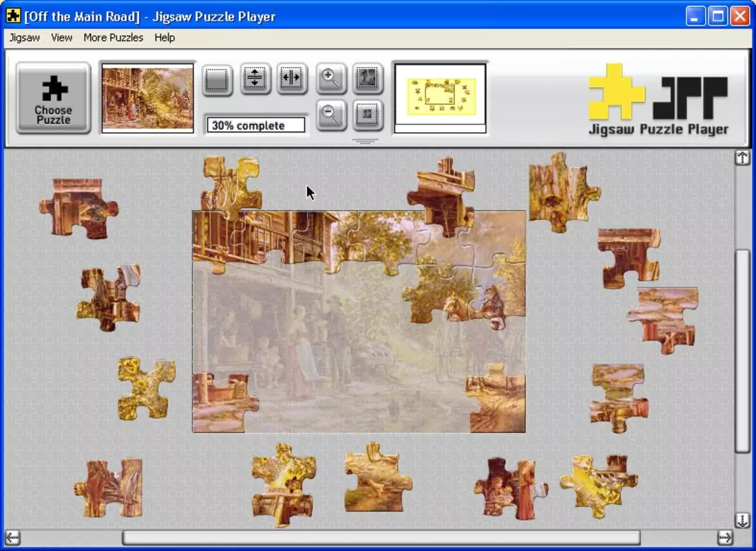
Task: Click the zoom out magnifier icon
Action: point(330,115)
